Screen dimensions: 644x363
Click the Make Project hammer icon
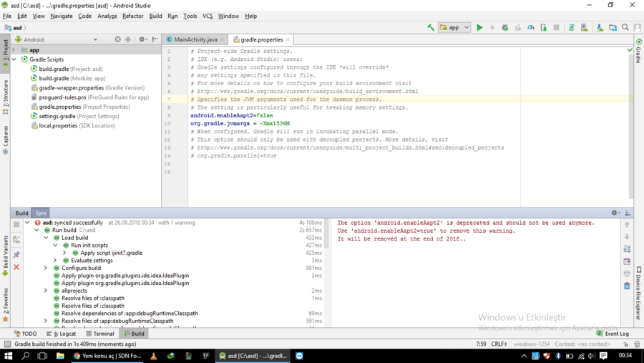tap(431, 27)
